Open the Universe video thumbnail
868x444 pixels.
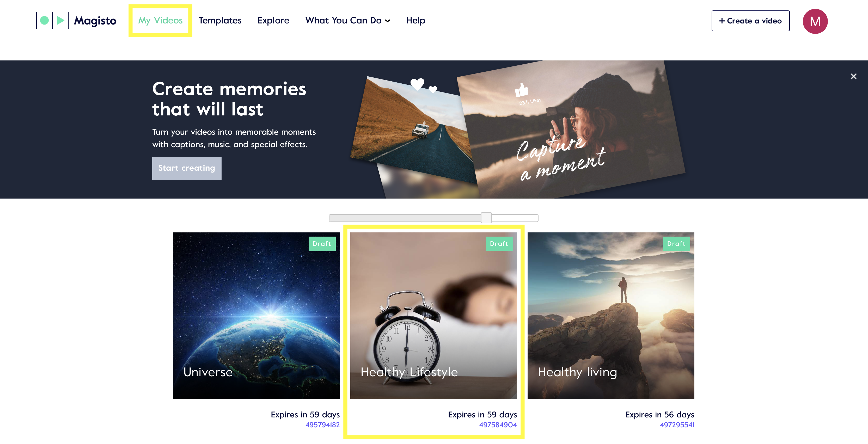(x=256, y=316)
